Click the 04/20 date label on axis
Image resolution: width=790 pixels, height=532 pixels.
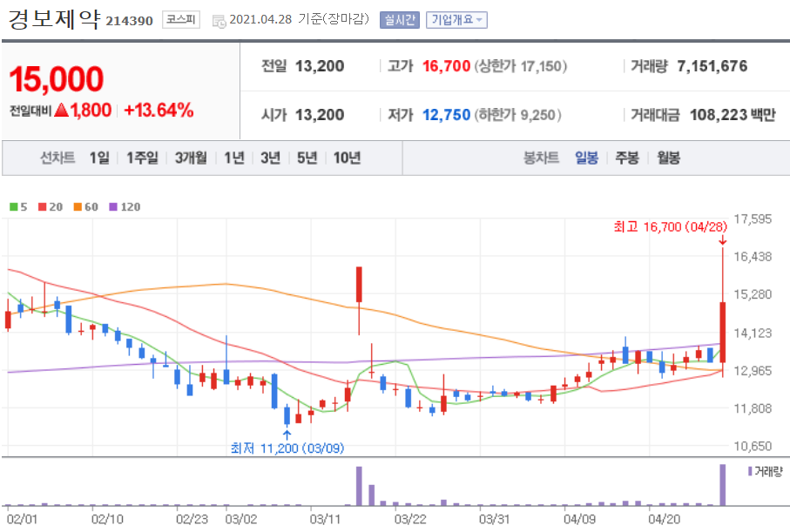pyautogui.click(x=664, y=518)
